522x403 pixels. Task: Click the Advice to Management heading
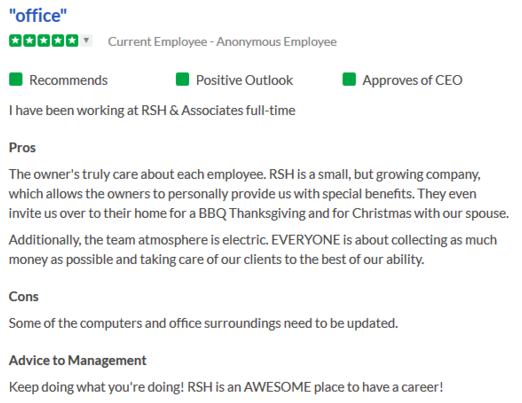click(78, 360)
